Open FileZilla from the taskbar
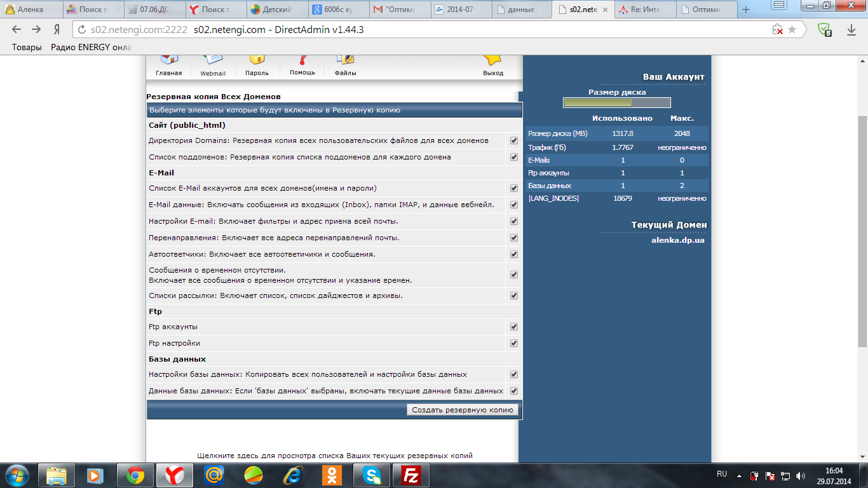868x488 pixels. pyautogui.click(x=412, y=475)
